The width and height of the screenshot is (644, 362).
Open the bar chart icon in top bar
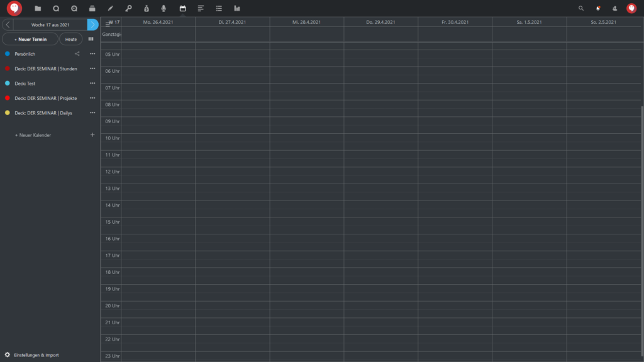[x=237, y=9]
